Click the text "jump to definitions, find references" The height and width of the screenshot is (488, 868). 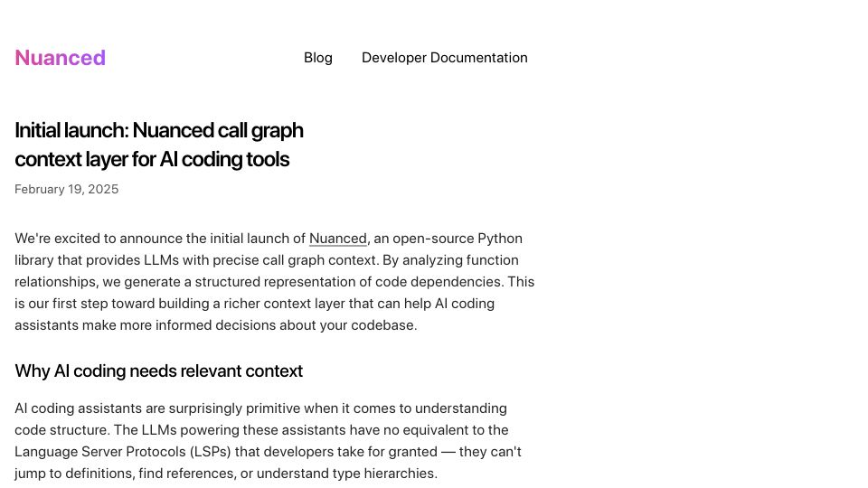125,474
